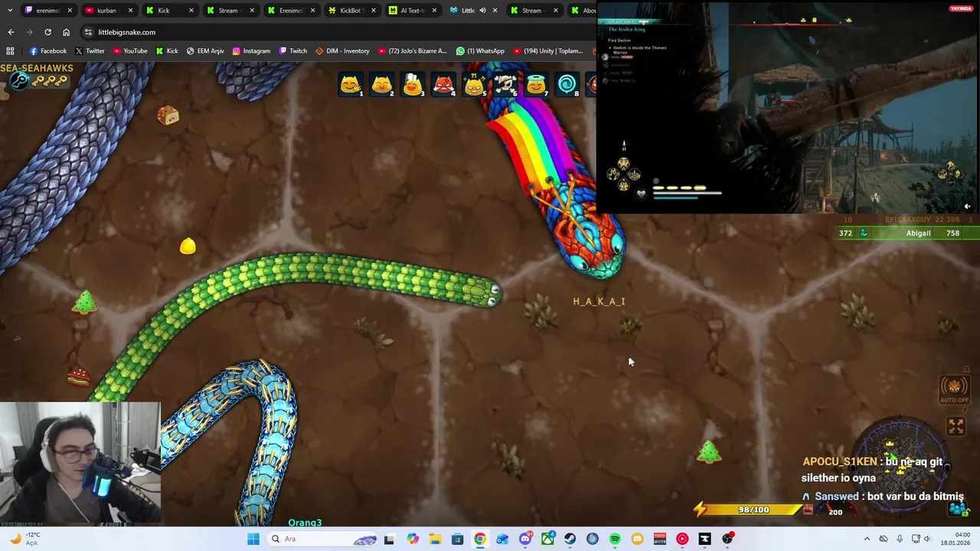Image resolution: width=980 pixels, height=551 pixels.
Task: Click the 98/100 energy bar
Action: click(754, 510)
